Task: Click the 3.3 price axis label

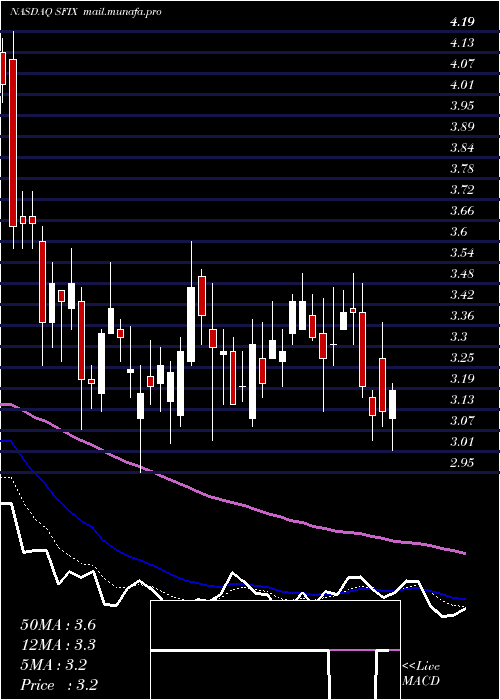Action: (458, 337)
